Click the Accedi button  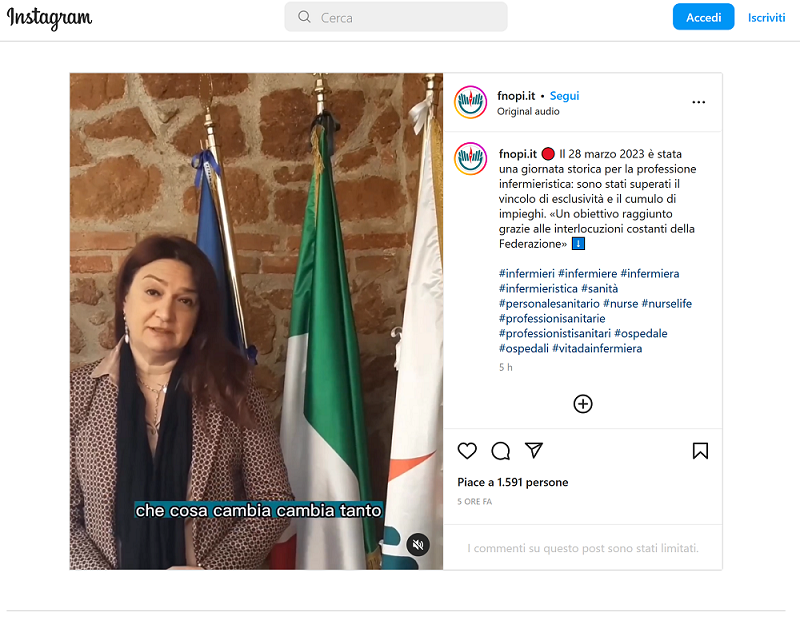tap(703, 17)
